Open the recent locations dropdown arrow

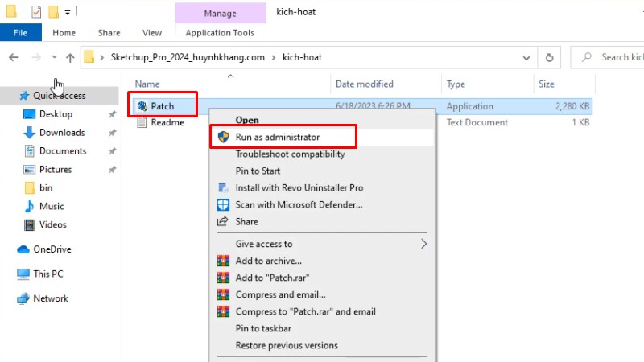tap(54, 57)
